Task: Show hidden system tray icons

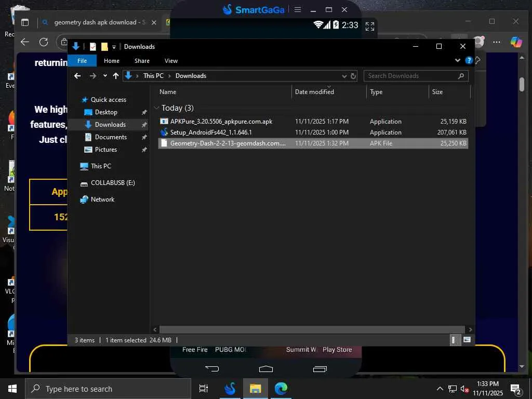Action: click(x=440, y=389)
